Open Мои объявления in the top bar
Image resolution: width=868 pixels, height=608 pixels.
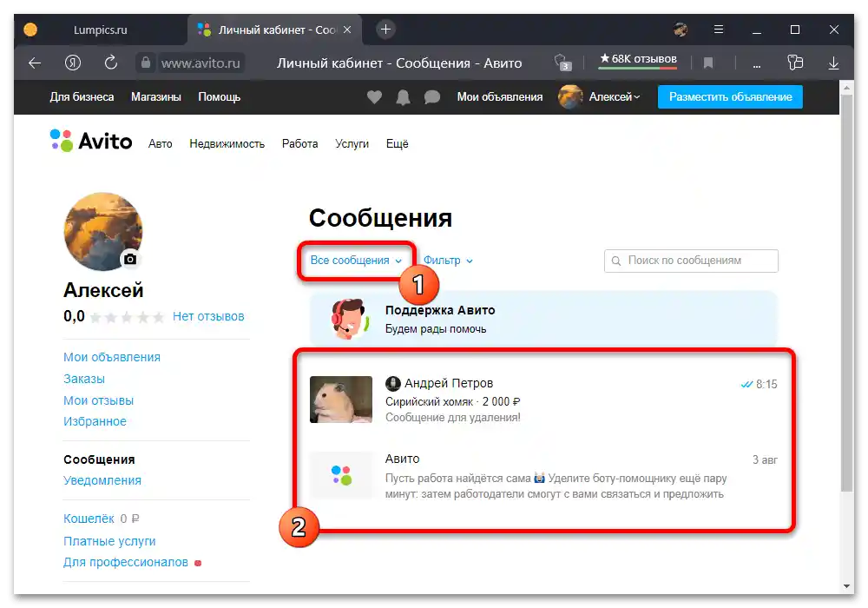point(499,97)
